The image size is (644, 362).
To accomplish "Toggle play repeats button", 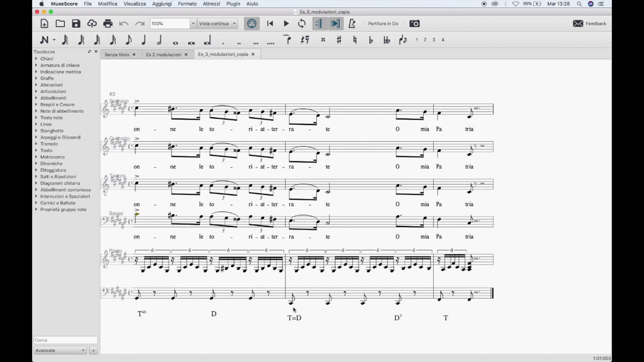I will coord(319,24).
